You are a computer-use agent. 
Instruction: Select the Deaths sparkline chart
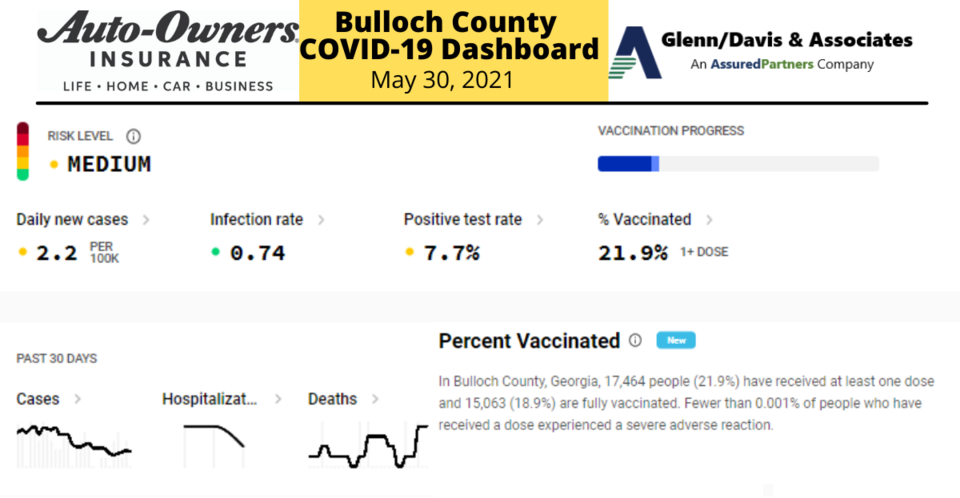[368, 445]
